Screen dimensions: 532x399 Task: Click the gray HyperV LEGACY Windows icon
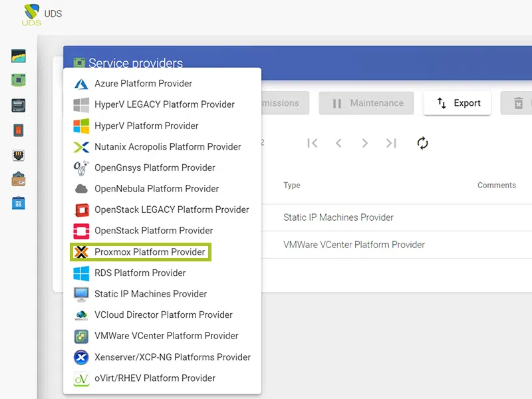81,105
